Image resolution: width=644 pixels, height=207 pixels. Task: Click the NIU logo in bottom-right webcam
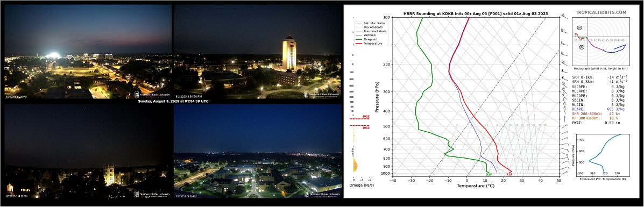coord(322,194)
